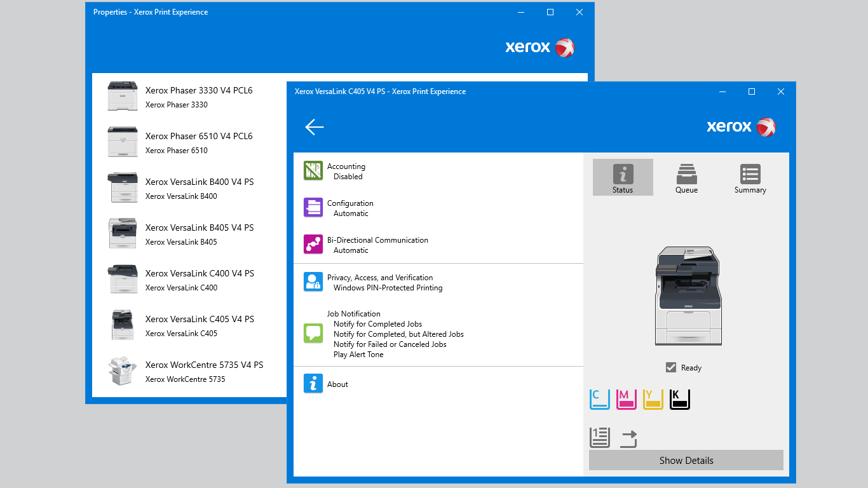Viewport: 868px width, 488px height.
Task: Click the Show Details button
Action: click(686, 460)
